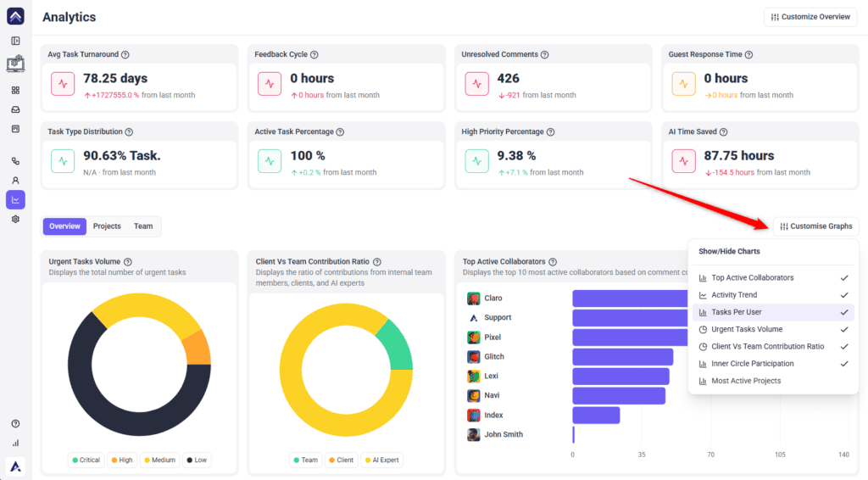The height and width of the screenshot is (480, 868).
Task: Toggle the Medium legend in Urgent Tasks chart
Action: click(159, 460)
